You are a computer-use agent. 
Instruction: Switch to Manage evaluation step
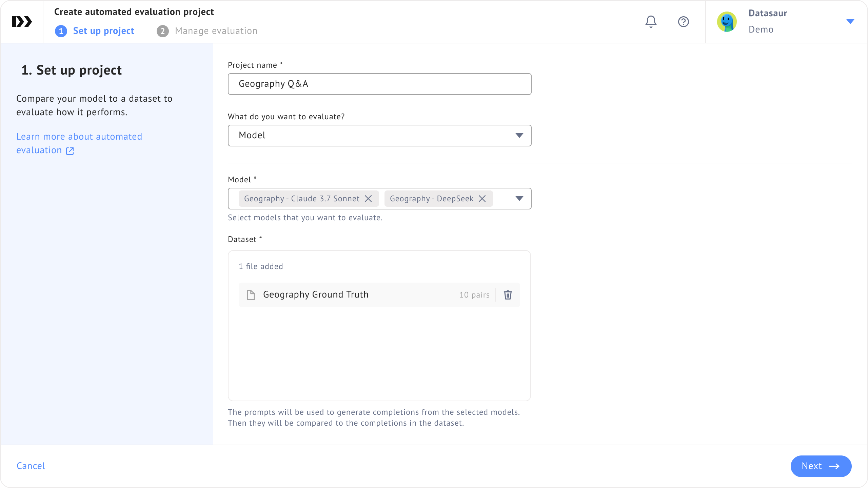tap(216, 31)
